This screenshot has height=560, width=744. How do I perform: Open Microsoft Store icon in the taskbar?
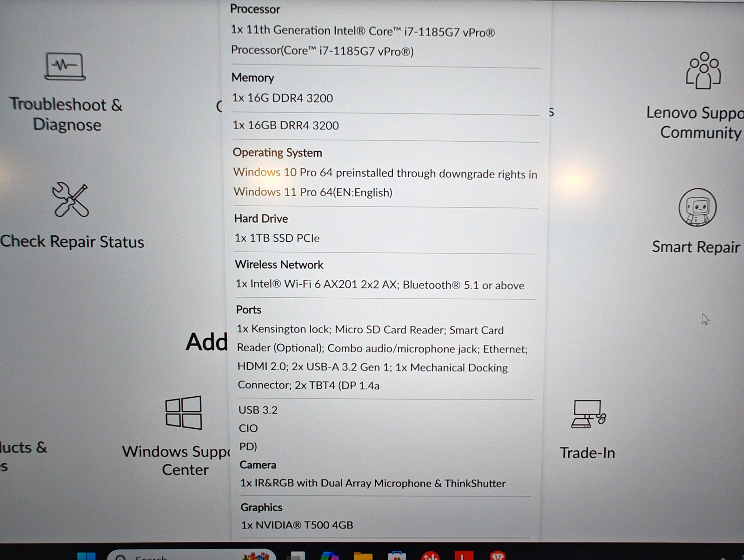[397, 556]
